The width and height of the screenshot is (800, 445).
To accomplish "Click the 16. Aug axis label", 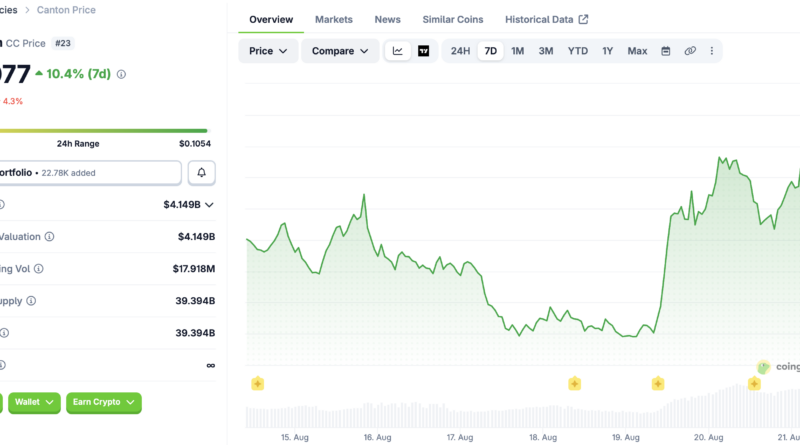I will pos(378,437).
